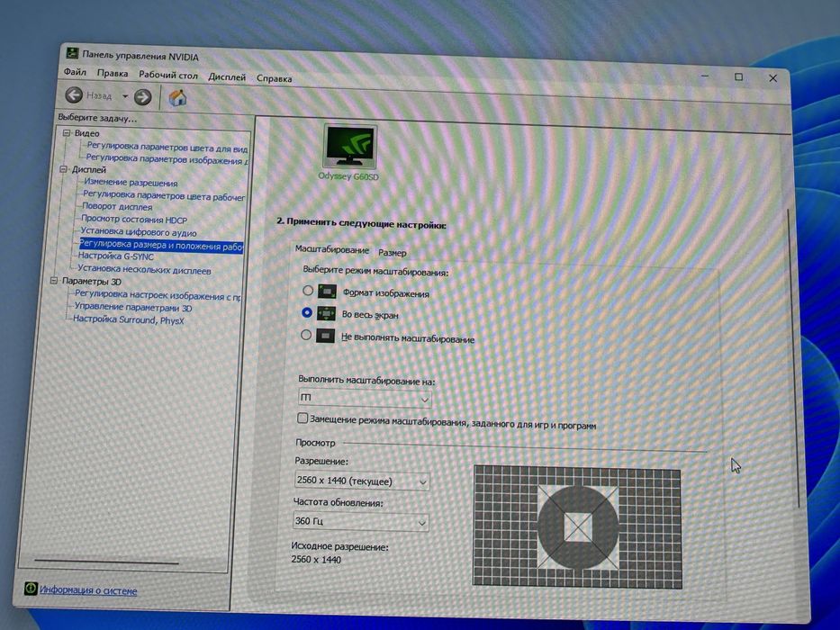Click the Формат изображения mode icon
This screenshot has width=840, height=630.
pos(327,292)
